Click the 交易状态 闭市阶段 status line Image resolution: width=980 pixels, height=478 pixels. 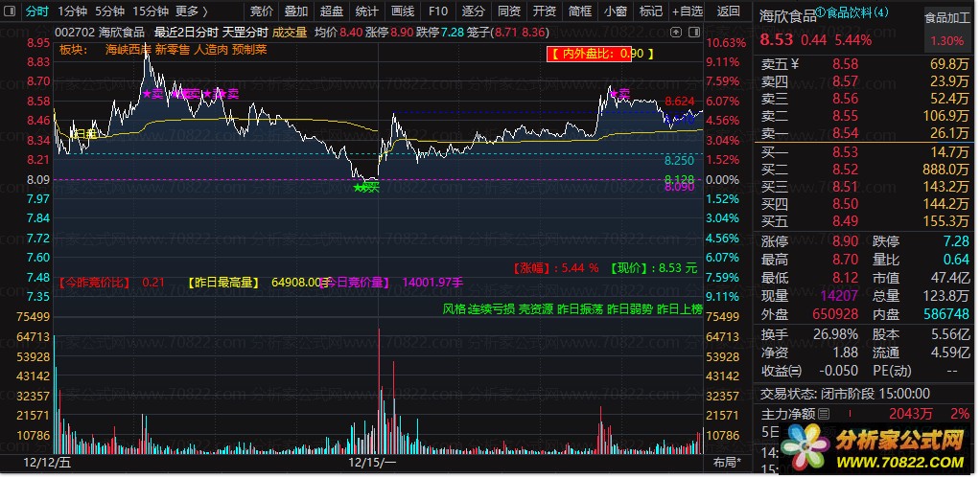845,394
